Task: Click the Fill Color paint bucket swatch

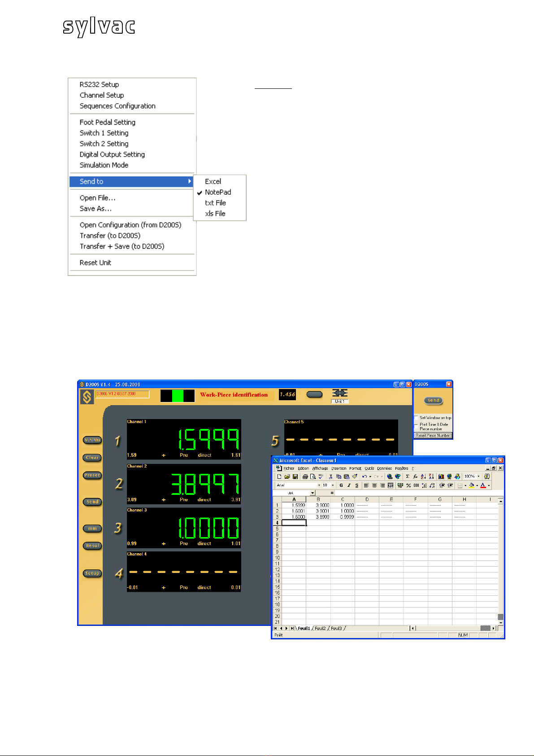Action: pyautogui.click(x=471, y=485)
